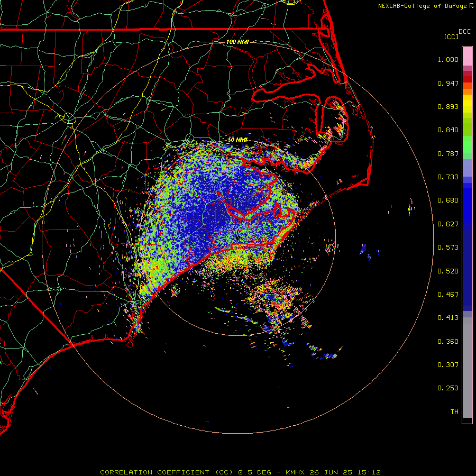Click the 0.307 color scale value
The image size is (476, 476).
(448, 365)
